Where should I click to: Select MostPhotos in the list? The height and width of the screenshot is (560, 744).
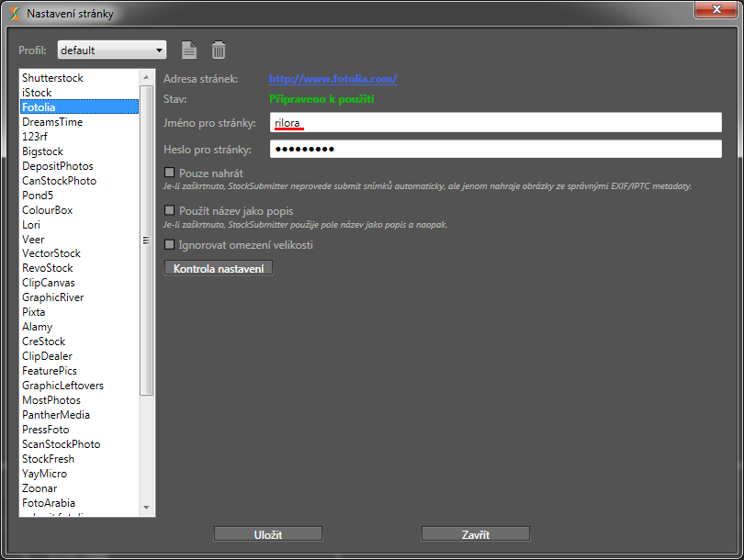79,400
